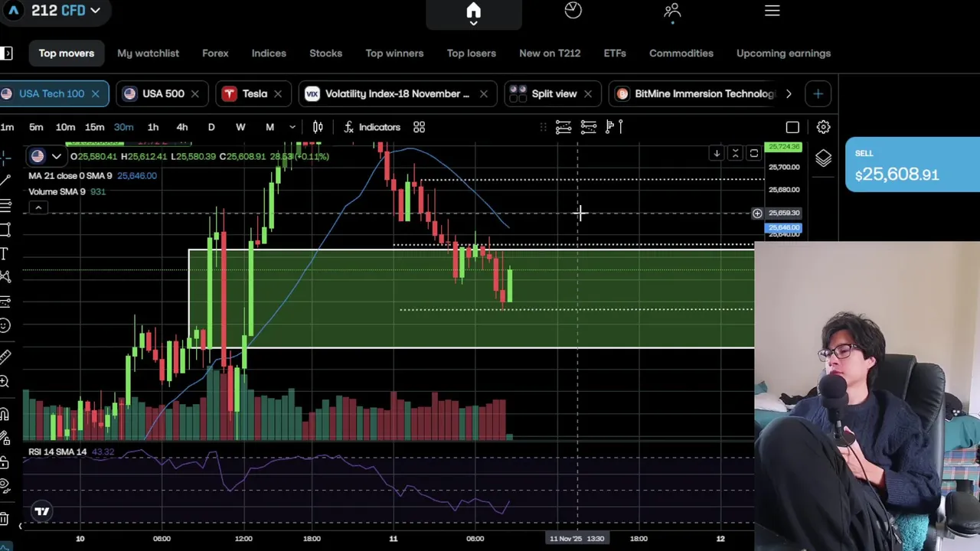Select the ruler measure tool

pos(5,357)
